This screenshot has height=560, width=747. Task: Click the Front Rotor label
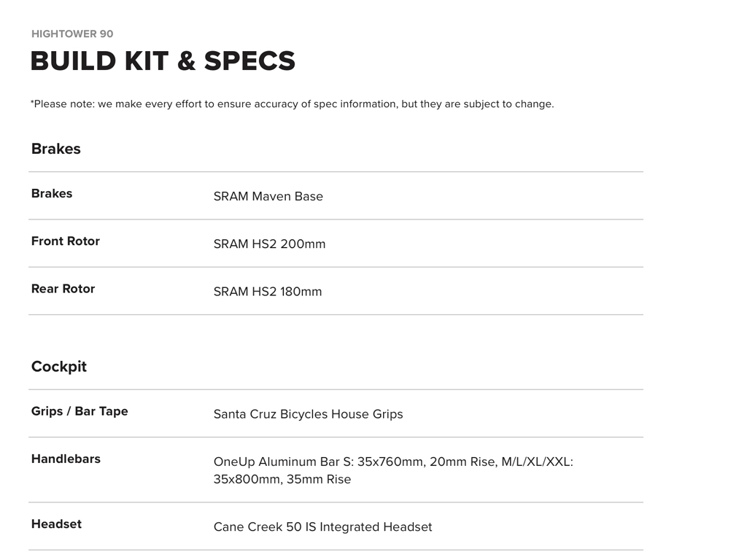65,241
